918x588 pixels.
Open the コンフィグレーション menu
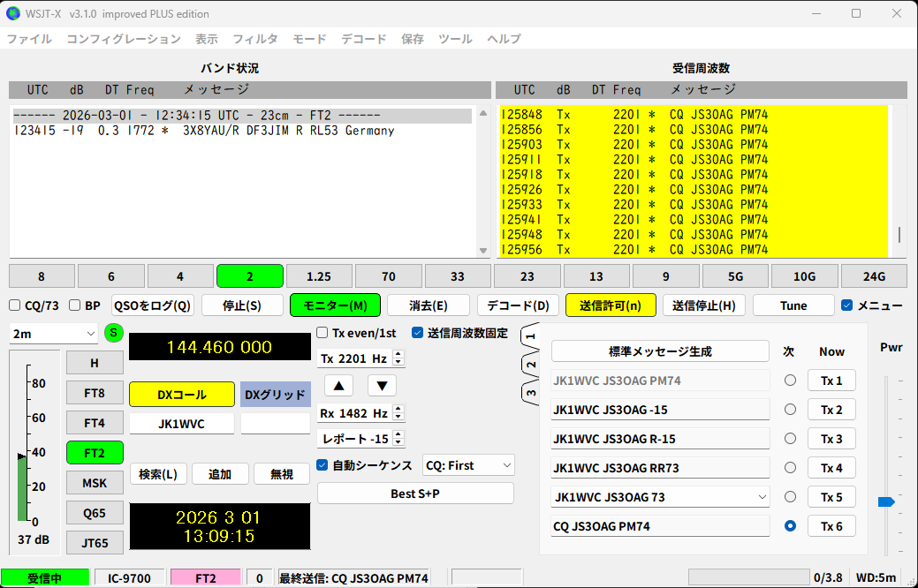(x=124, y=39)
